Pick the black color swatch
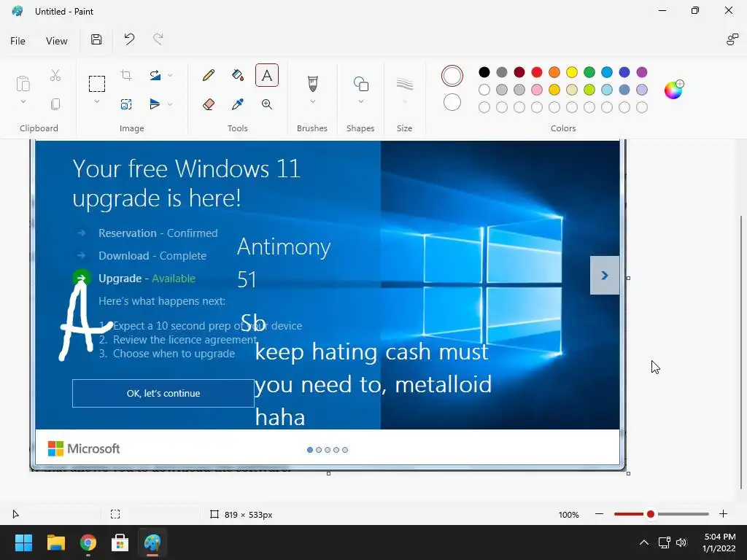The height and width of the screenshot is (560, 747). click(484, 72)
